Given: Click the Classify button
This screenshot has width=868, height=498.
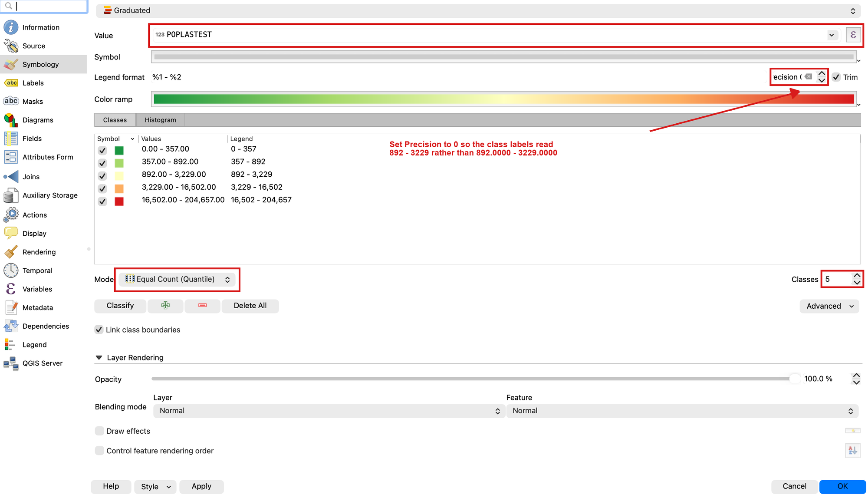Looking at the screenshot, I should [120, 306].
